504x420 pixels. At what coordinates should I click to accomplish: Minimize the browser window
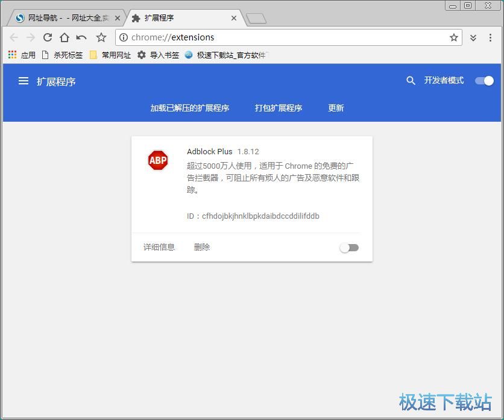pos(453,6)
